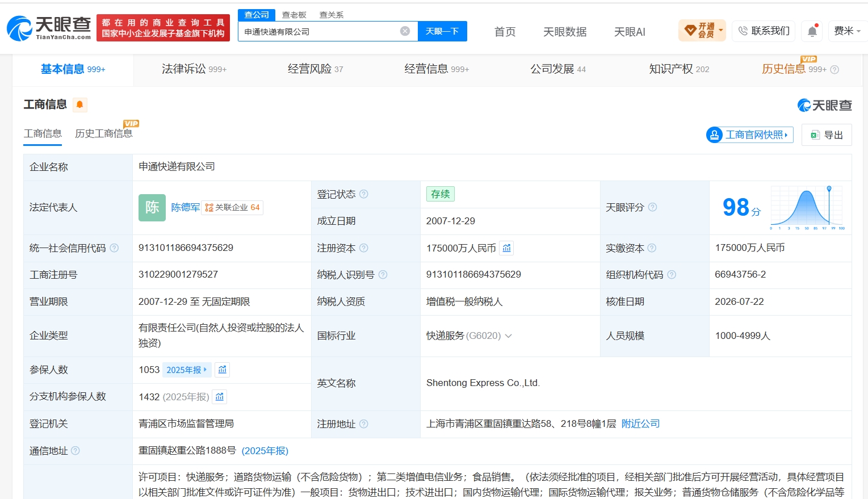
Task: Click the TianYanCha logo
Action: click(49, 28)
